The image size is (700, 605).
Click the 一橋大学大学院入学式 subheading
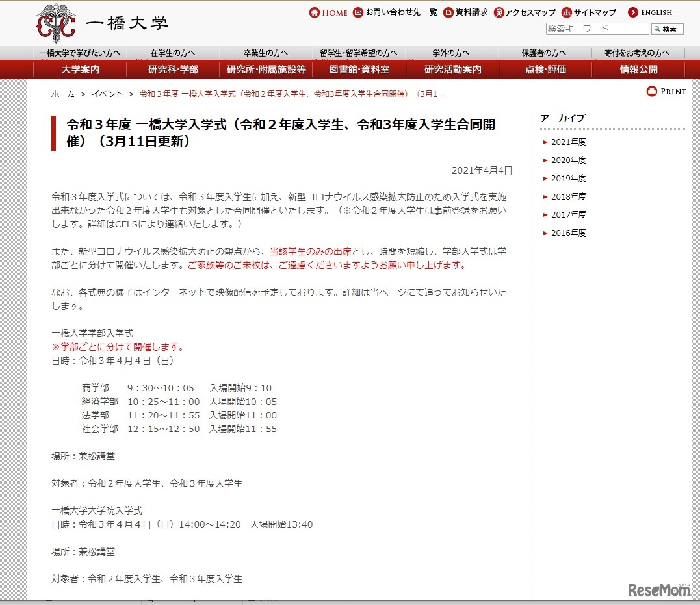97,511
